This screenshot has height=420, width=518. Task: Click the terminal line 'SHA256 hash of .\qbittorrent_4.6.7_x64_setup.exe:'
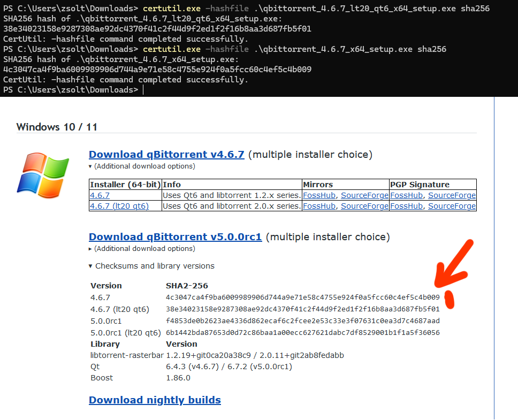(x=121, y=59)
